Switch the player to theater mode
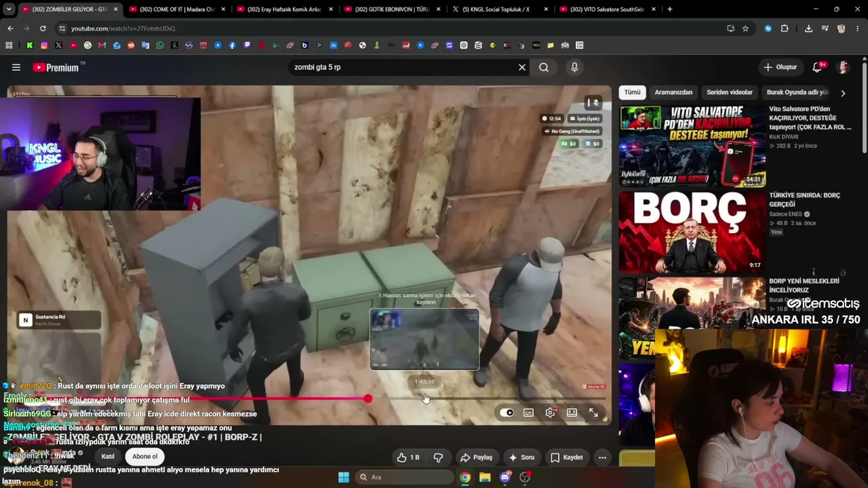 [x=572, y=413]
